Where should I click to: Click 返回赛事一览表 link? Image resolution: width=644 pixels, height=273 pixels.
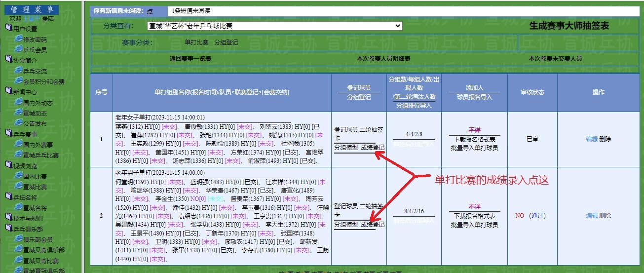tap(190, 58)
